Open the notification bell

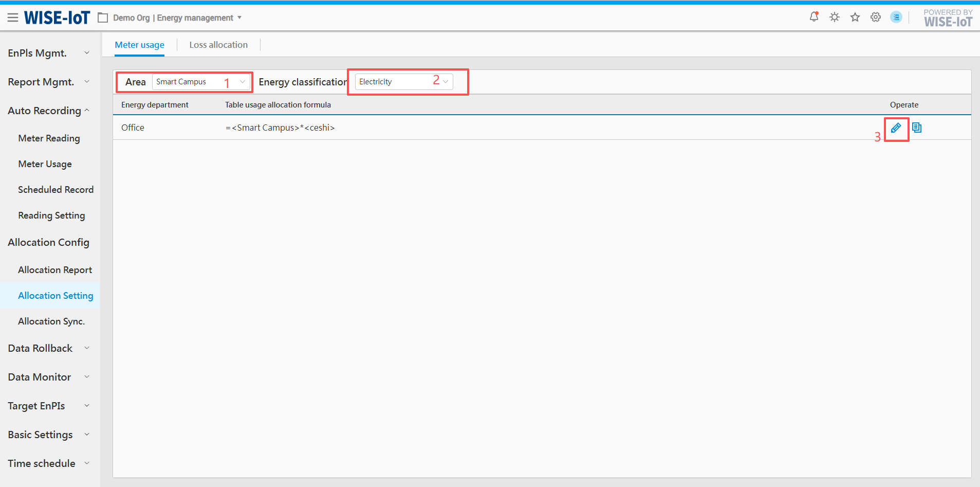click(813, 17)
